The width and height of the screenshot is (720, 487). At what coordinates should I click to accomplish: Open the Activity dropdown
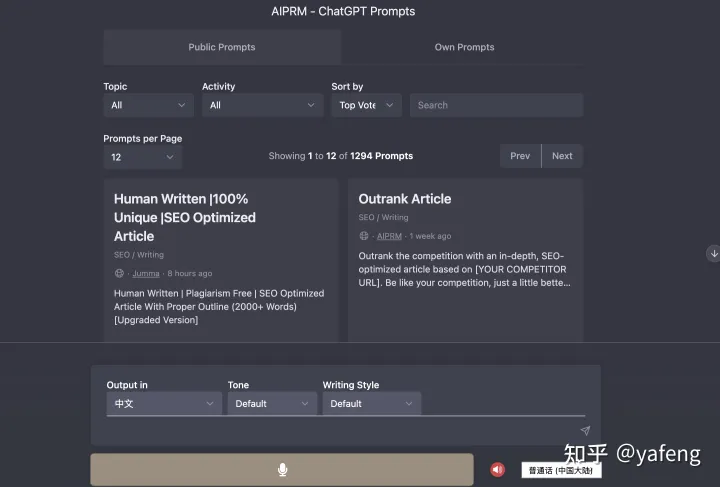tap(262, 105)
